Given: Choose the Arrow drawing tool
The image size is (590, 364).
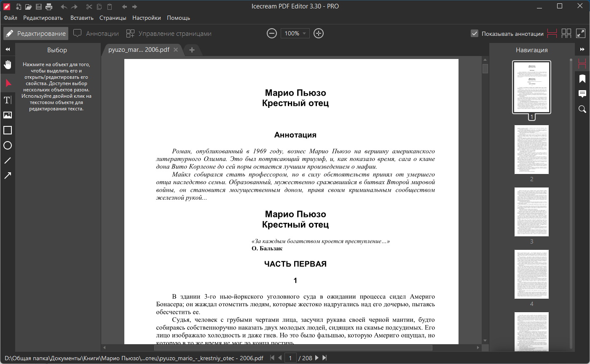Looking at the screenshot, I should coord(8,176).
